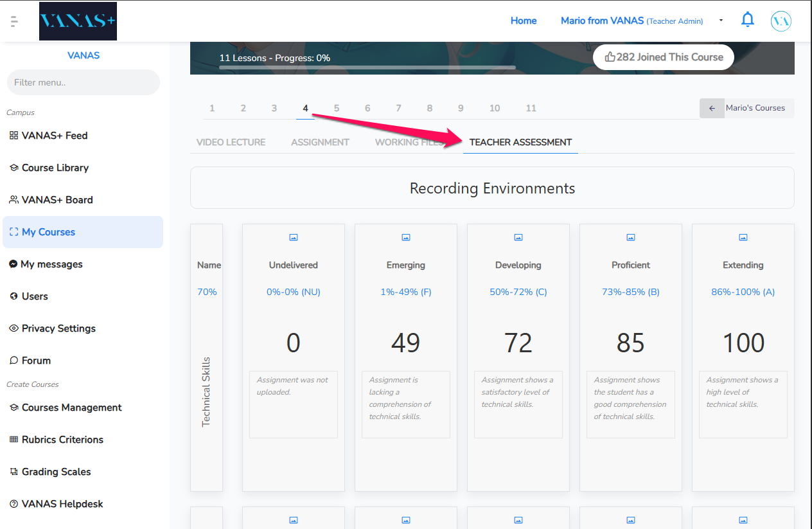Select the Emerging score 49
The height and width of the screenshot is (529, 812).
tap(406, 343)
